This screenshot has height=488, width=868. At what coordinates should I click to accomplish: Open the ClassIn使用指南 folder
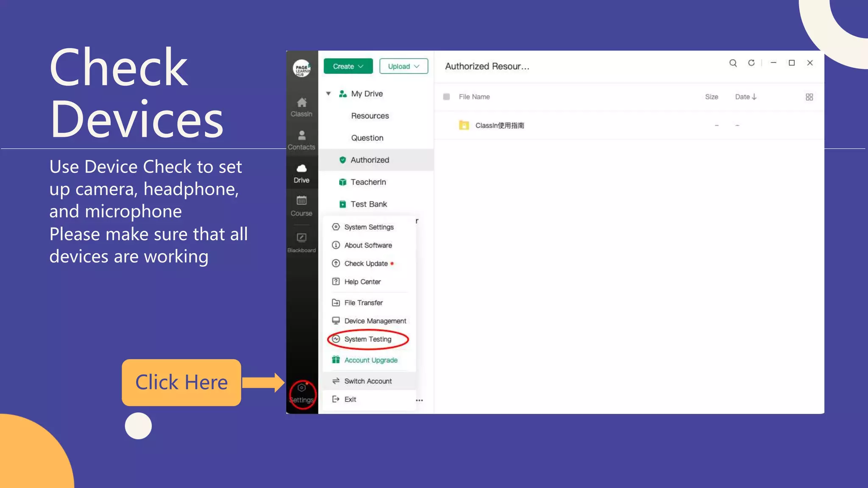click(x=499, y=125)
